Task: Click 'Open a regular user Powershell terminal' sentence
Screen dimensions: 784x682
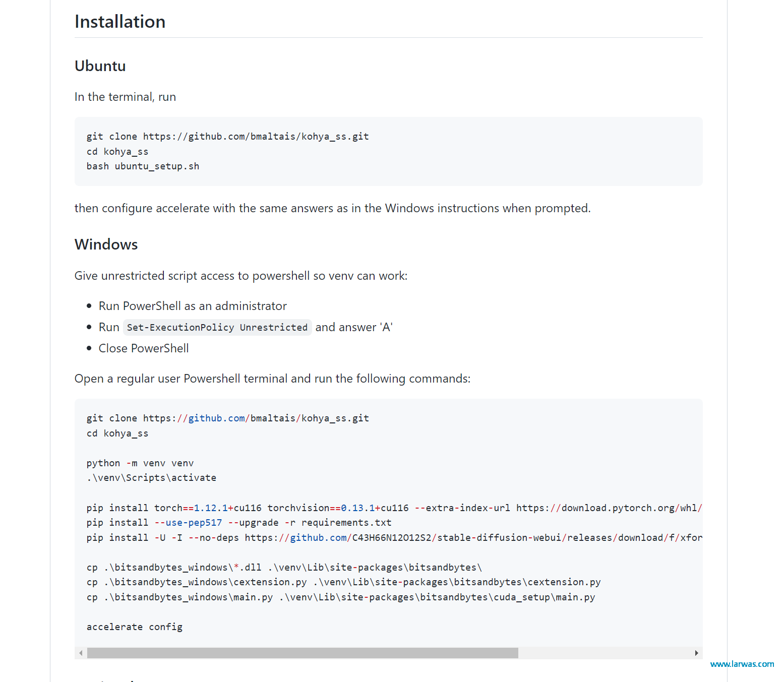Action: pos(272,379)
